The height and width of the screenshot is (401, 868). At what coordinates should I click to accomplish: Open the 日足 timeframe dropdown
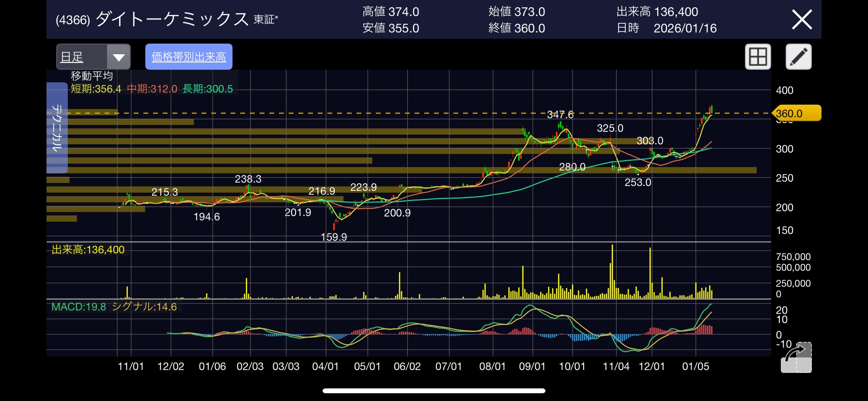pyautogui.click(x=81, y=57)
